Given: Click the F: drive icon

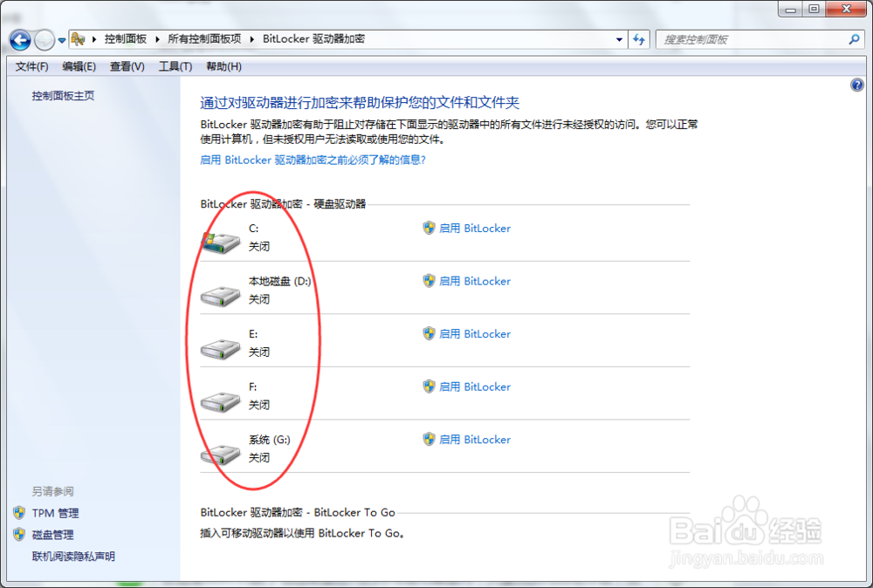Looking at the screenshot, I should [221, 400].
